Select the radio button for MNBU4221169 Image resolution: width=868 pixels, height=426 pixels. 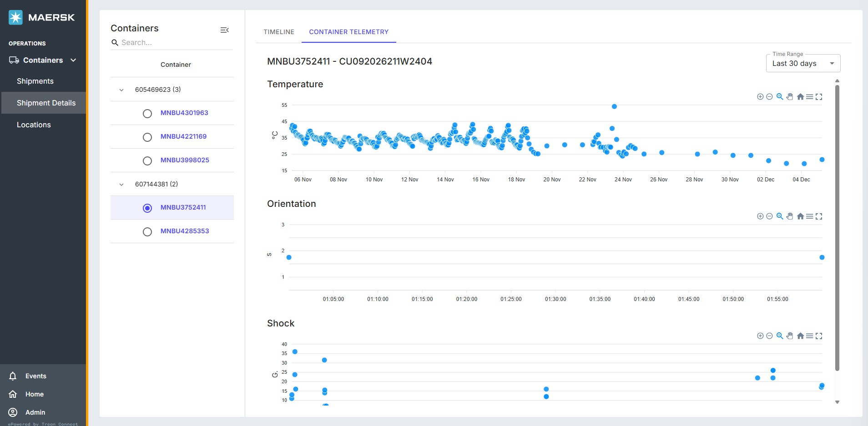click(147, 137)
